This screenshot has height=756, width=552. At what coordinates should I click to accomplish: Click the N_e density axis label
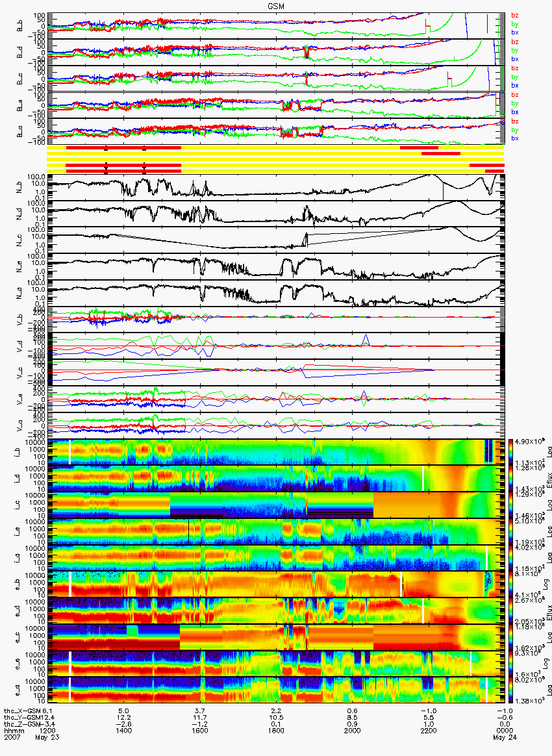19,267
